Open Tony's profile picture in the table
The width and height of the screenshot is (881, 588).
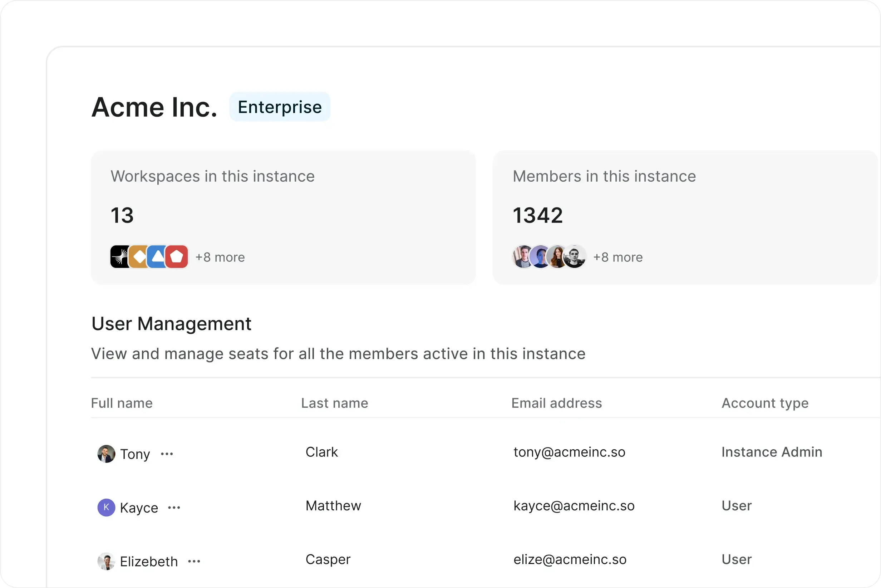click(x=106, y=454)
